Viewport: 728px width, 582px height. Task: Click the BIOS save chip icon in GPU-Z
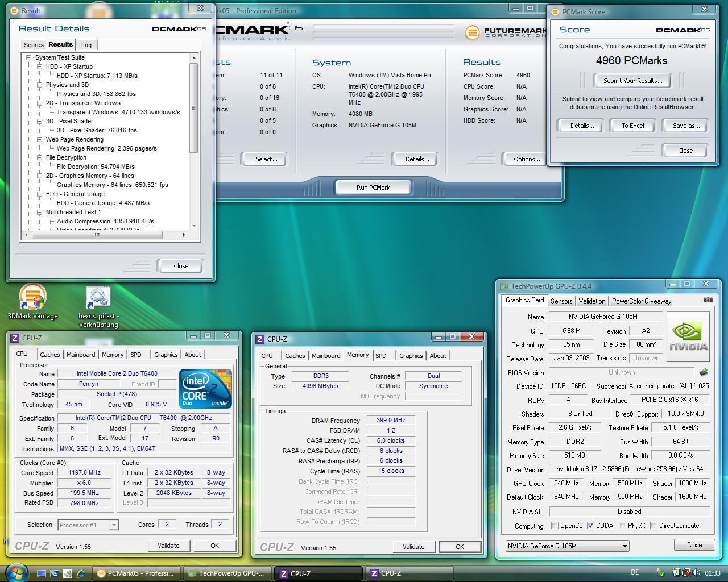704,372
